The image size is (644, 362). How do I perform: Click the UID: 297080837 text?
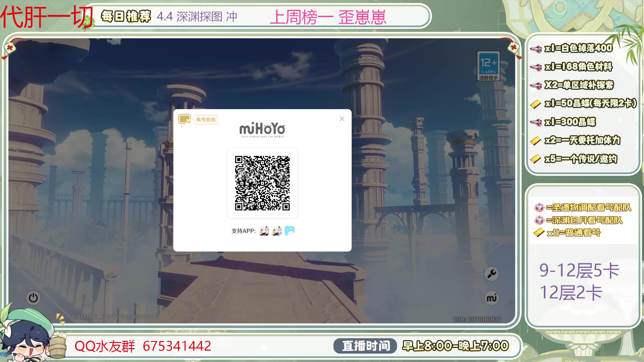tap(477, 319)
